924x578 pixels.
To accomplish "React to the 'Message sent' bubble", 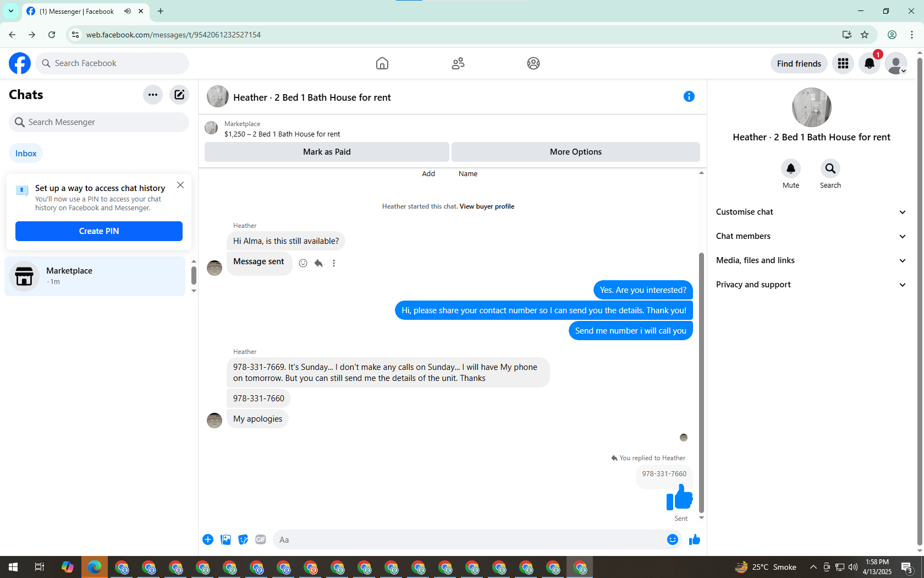I will point(303,263).
